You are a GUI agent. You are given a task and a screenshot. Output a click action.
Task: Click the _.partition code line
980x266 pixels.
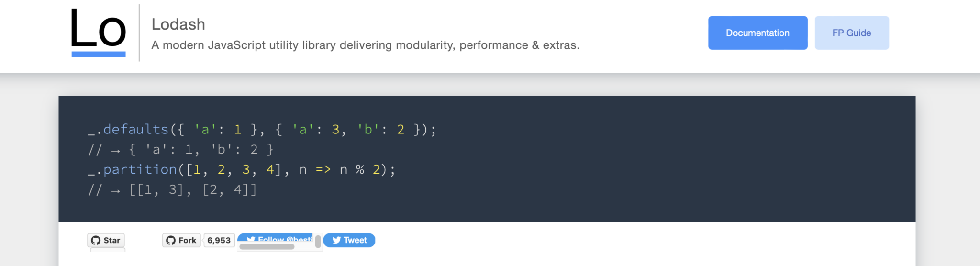242,170
